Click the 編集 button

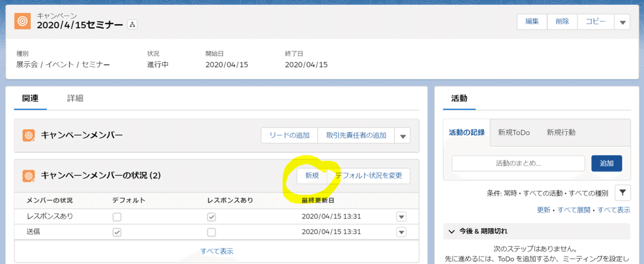[x=532, y=22]
